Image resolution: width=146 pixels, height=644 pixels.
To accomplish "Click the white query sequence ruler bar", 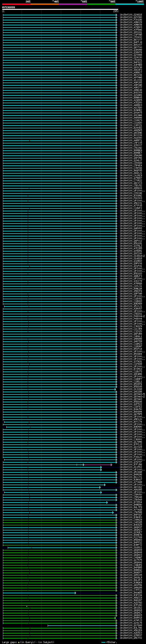I will tap(60, 10).
